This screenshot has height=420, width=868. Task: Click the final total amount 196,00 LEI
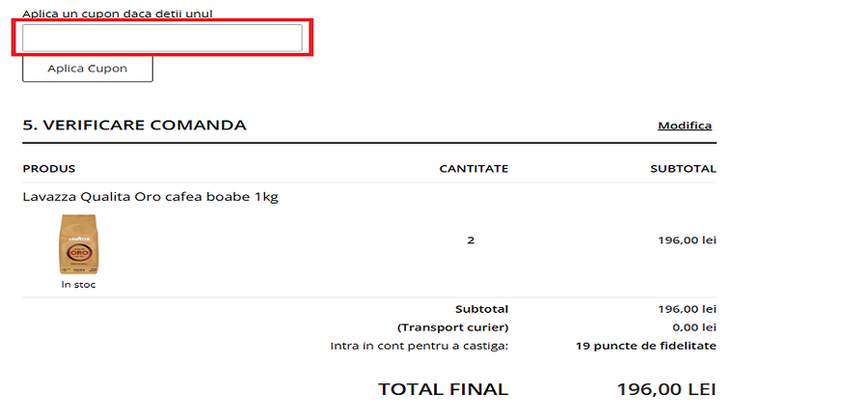pyautogui.click(x=666, y=389)
